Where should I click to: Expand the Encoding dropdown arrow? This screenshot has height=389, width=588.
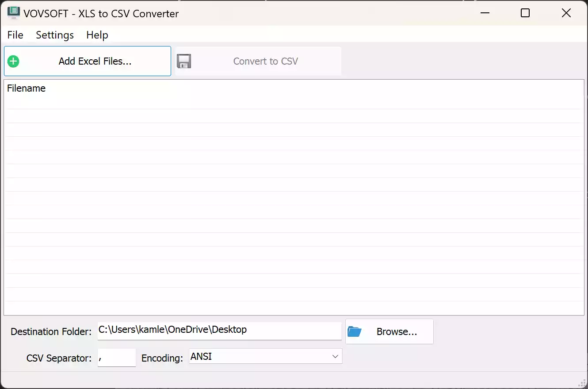click(336, 356)
